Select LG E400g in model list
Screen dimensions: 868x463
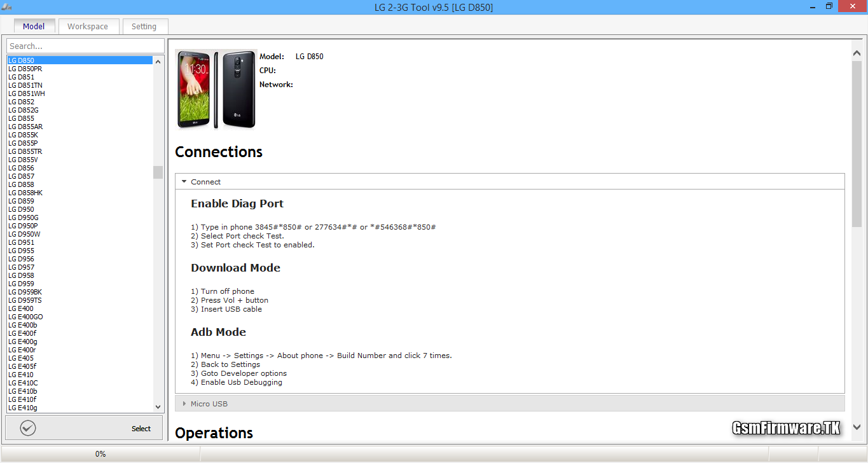[x=79, y=342]
